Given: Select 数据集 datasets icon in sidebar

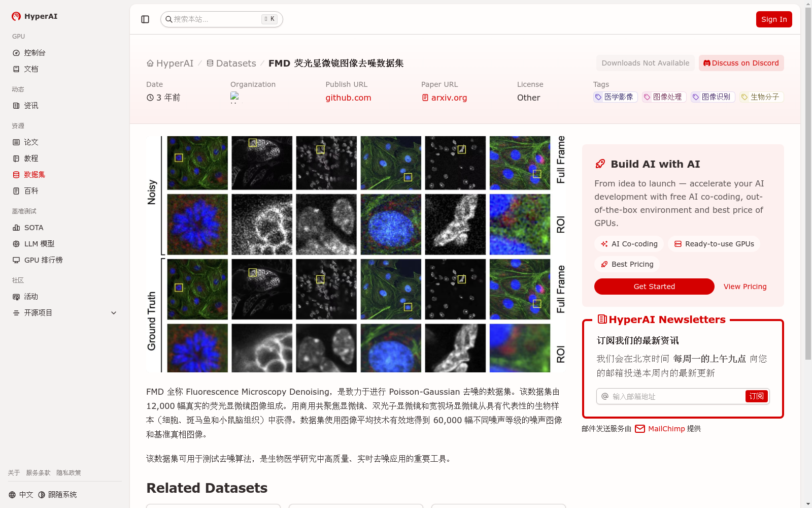Looking at the screenshot, I should 16,175.
